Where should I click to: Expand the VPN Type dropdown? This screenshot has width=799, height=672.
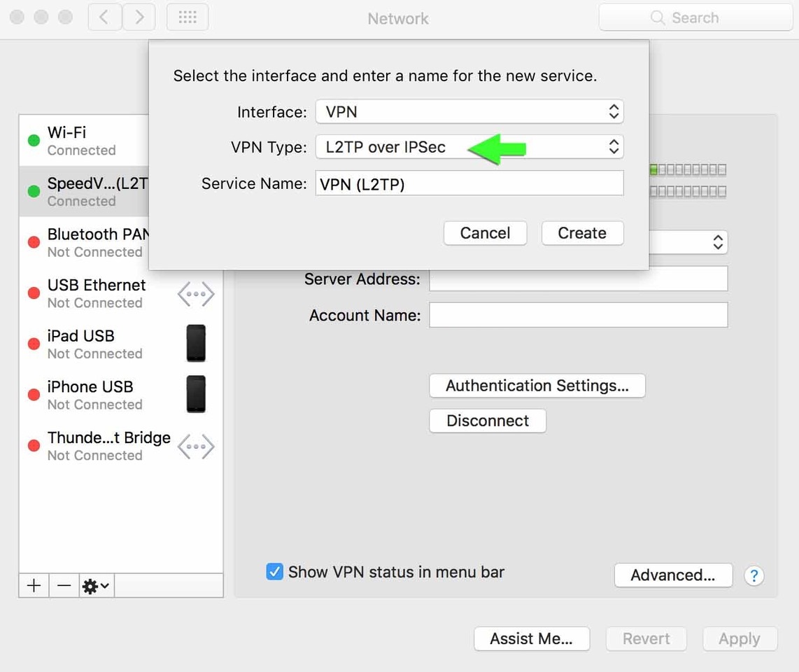[469, 147]
